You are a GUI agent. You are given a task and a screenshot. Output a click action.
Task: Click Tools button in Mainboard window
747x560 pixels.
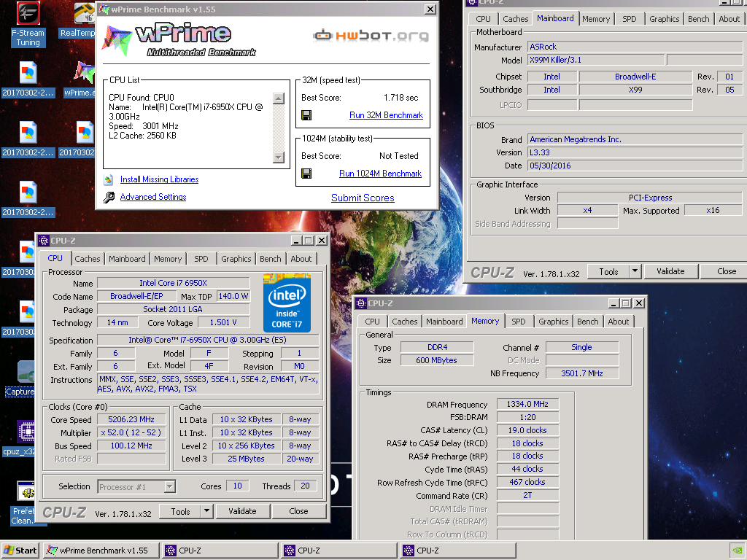(609, 271)
